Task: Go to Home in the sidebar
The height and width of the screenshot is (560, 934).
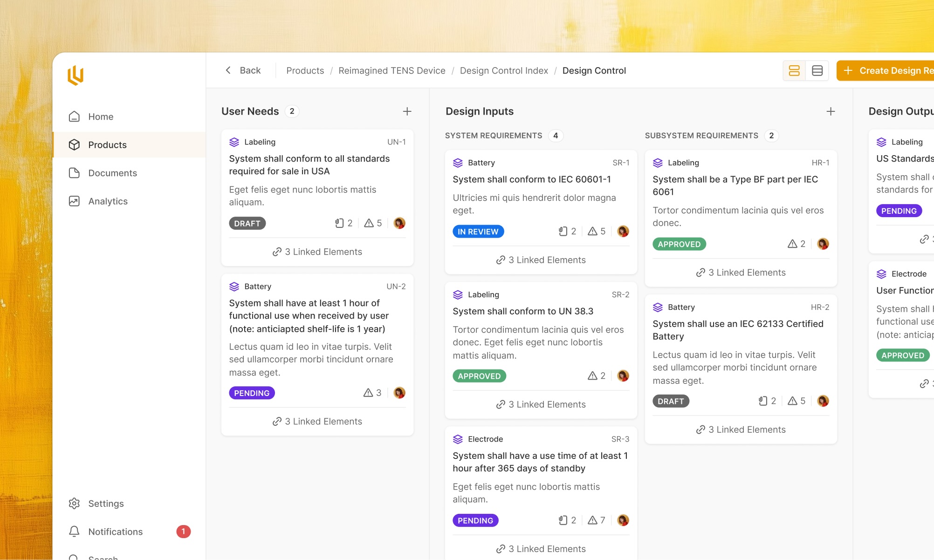Action: 101,116
